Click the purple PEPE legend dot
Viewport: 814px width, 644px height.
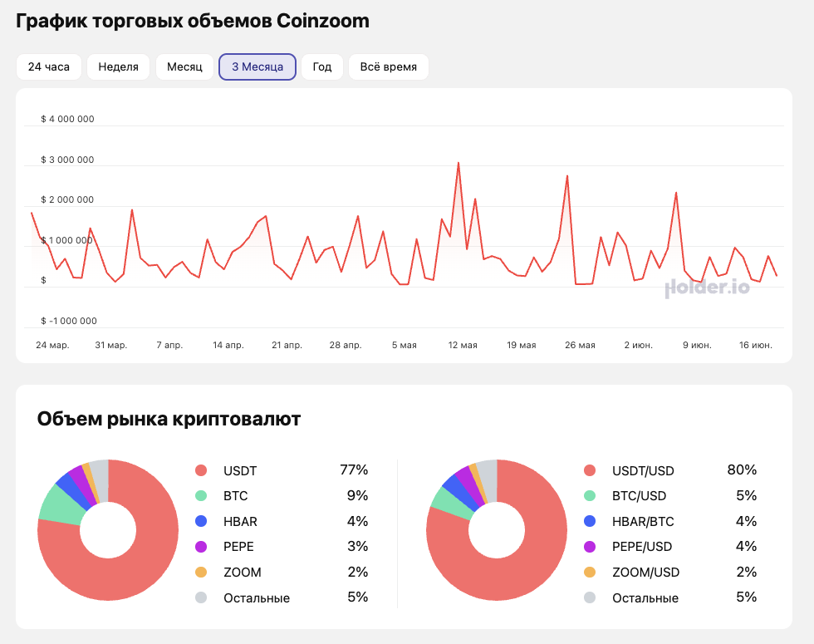(x=201, y=547)
